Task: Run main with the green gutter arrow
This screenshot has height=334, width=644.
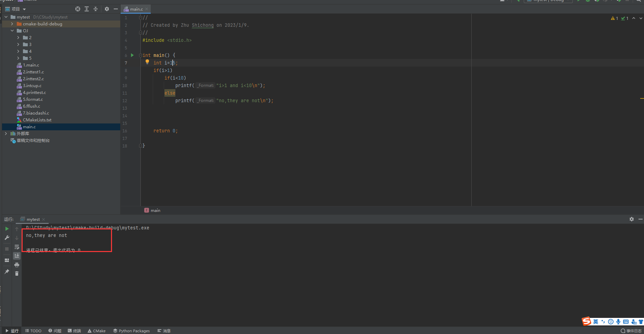Action: pos(132,55)
